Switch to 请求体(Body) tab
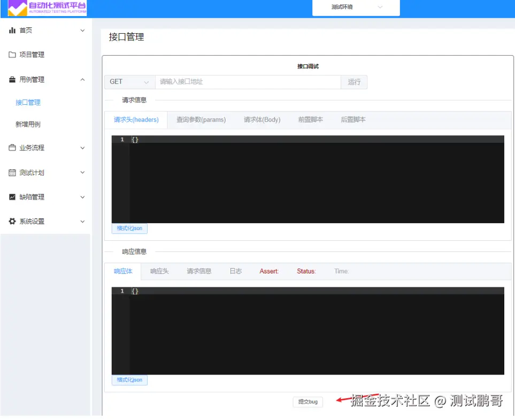Screen dimensions: 515x420 pos(262,120)
